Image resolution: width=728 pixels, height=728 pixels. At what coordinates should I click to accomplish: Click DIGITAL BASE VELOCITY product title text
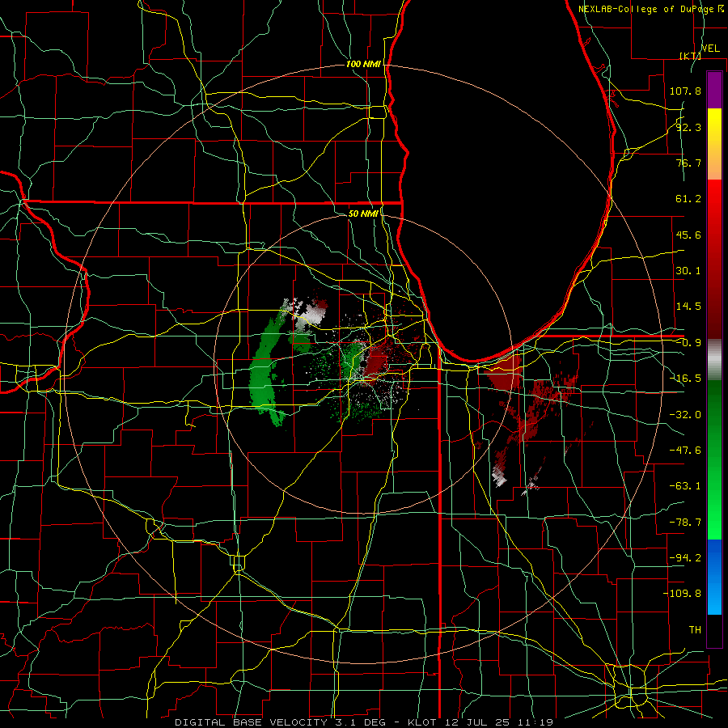point(251,722)
